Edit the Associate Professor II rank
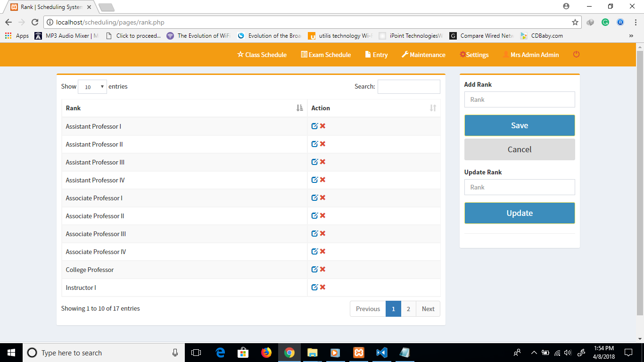The image size is (644, 362). (x=314, y=215)
